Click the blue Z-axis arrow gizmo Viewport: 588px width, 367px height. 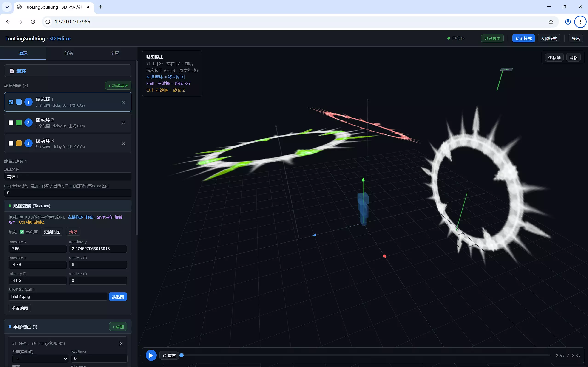pos(315,235)
